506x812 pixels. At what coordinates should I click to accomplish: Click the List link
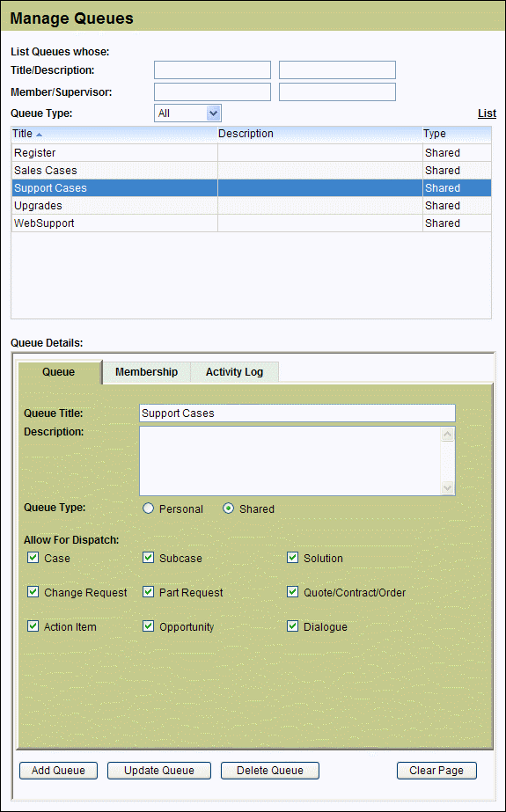coord(487,113)
